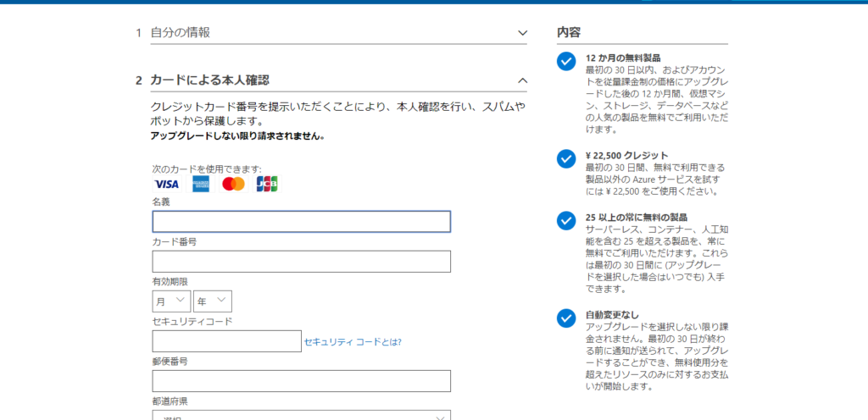868x420 pixels.
Task: Click the アップグレードしない限り請求されません。 bold notice
Action: 237,136
